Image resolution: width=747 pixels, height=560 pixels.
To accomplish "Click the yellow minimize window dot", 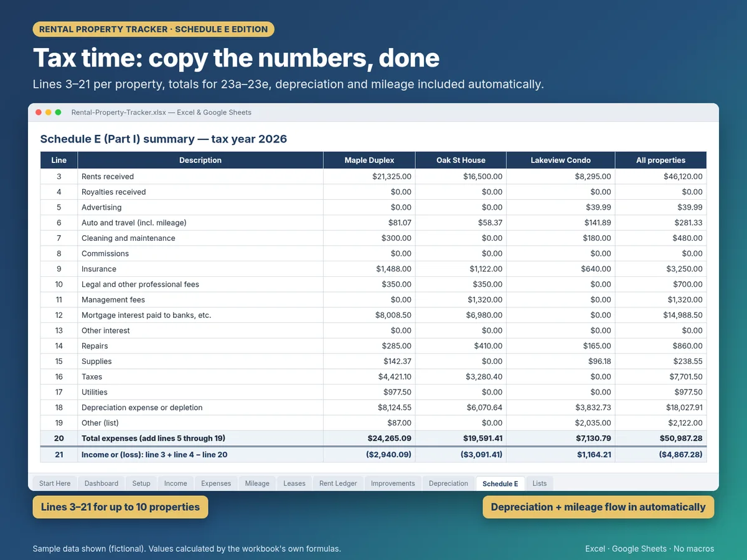I will coord(49,113).
